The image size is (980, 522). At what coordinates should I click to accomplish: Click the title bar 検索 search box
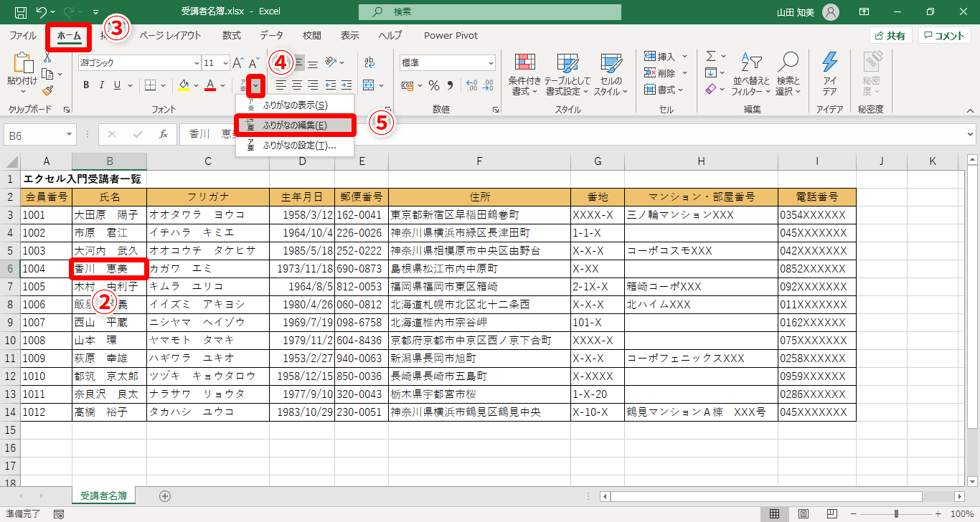[x=490, y=12]
